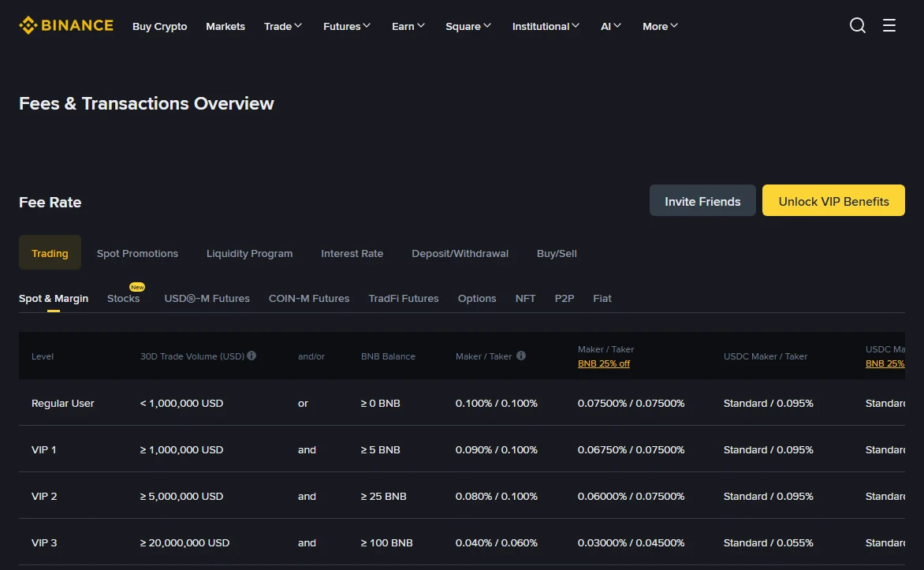Switch to Buy/Sell tab
Image resolution: width=924 pixels, height=570 pixels.
557,253
